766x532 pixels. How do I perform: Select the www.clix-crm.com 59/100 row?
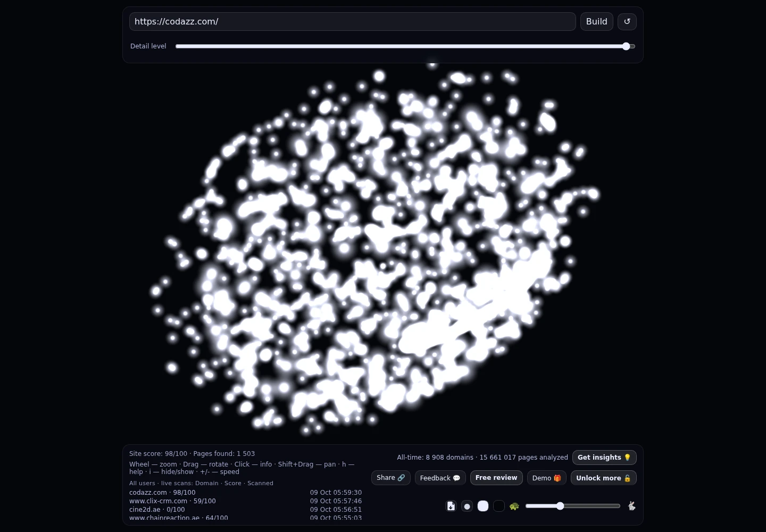pos(245,501)
